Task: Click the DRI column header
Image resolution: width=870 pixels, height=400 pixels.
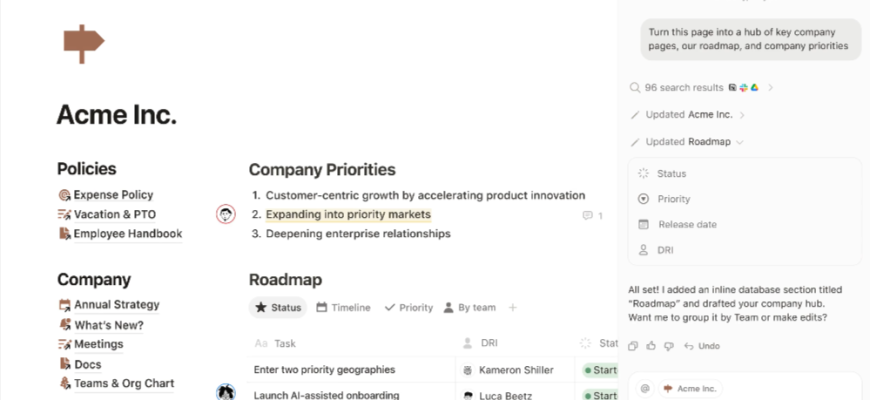Action: click(x=489, y=343)
